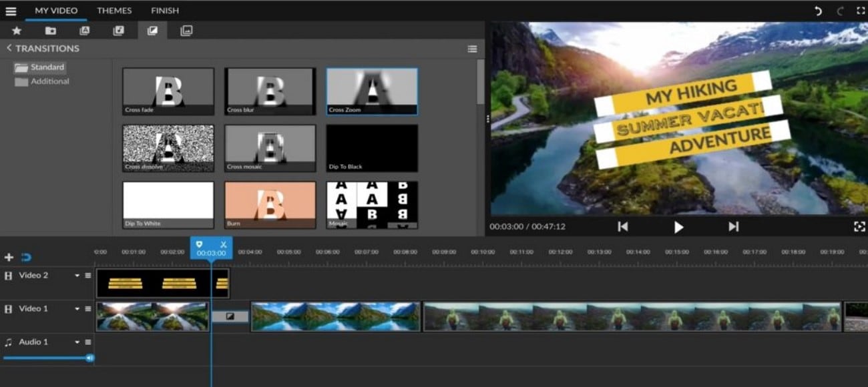Viewport: 868px width, 387px height.
Task: Add a marker at playhead
Action: pyautogui.click(x=199, y=244)
